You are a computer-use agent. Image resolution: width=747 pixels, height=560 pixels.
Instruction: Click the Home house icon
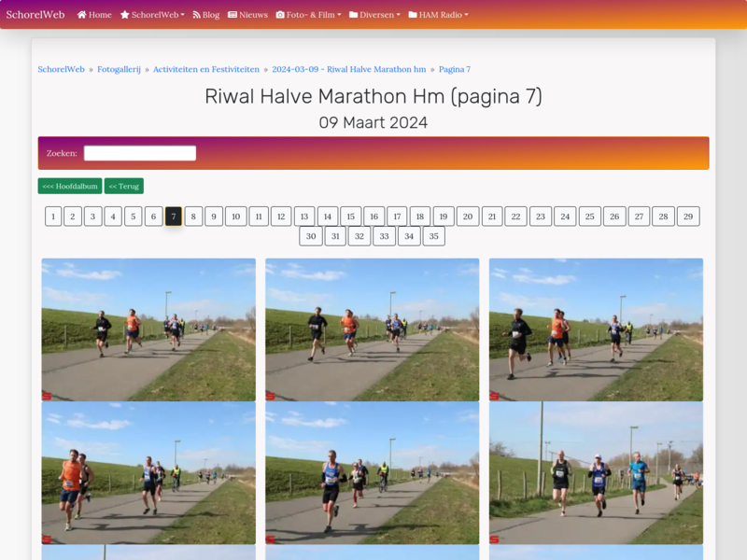click(82, 15)
